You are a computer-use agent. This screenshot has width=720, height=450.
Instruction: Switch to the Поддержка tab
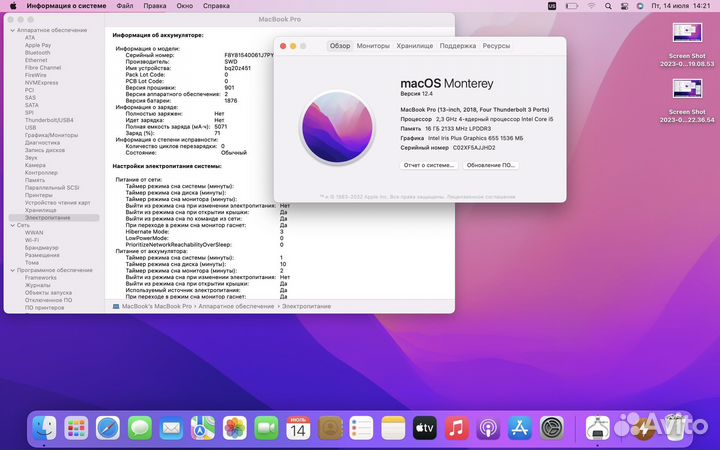457,46
